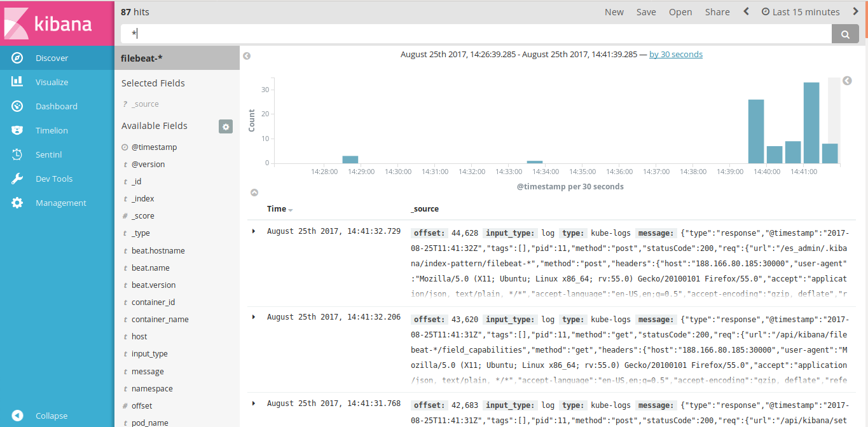868x427 pixels.
Task: Open Dev Tools in sidebar
Action: click(x=57, y=179)
